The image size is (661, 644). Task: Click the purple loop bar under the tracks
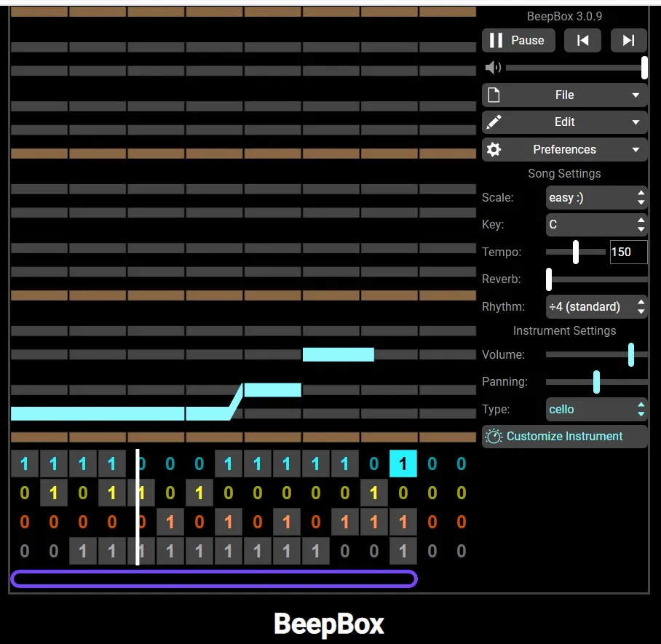[x=214, y=579]
